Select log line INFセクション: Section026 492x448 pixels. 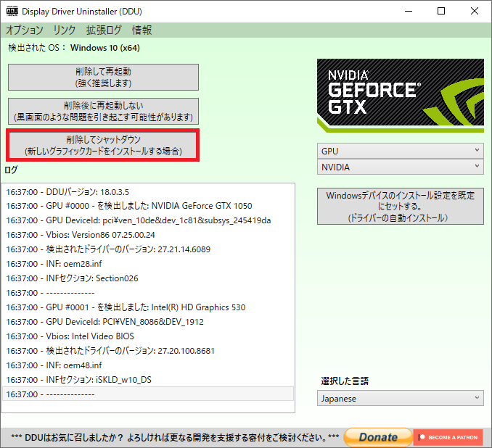(148, 278)
